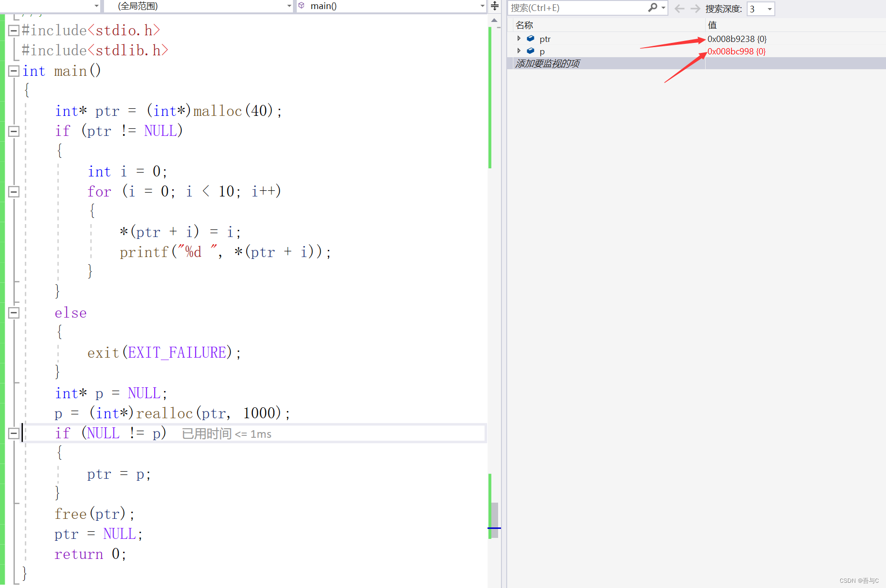Select the p value 0x008bc998 {0}
The image size is (886, 588).
[736, 52]
